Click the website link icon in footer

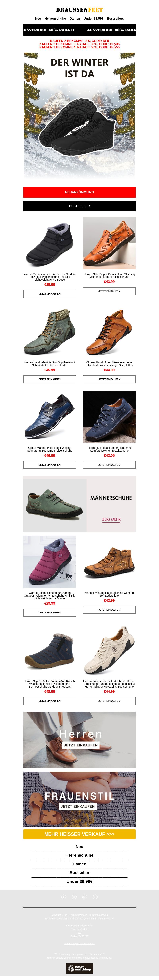(x=95, y=897)
